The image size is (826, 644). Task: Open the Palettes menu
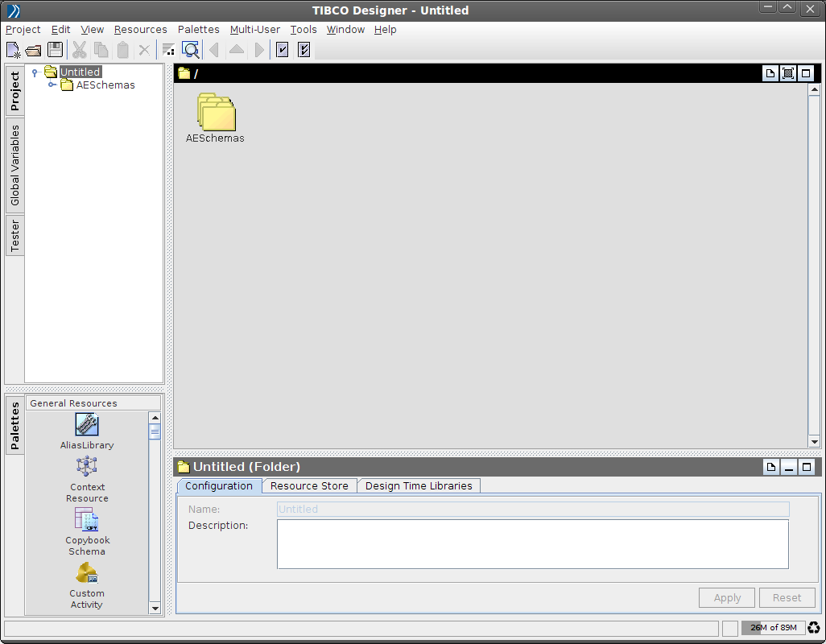pos(198,30)
